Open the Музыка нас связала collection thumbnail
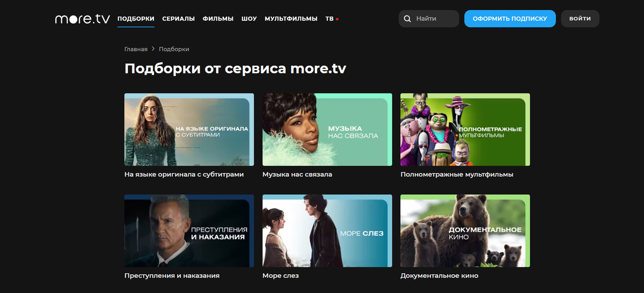The width and height of the screenshot is (644, 293). (327, 129)
